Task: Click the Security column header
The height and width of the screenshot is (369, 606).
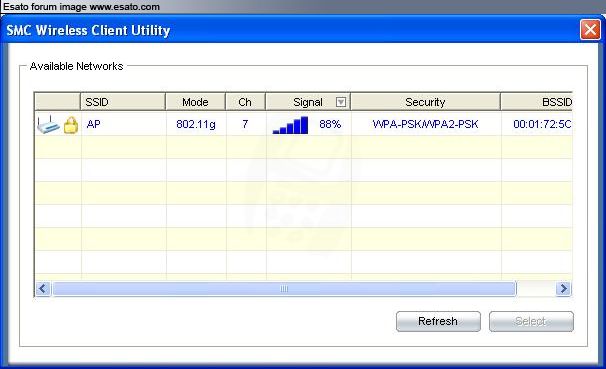Action: [425, 102]
